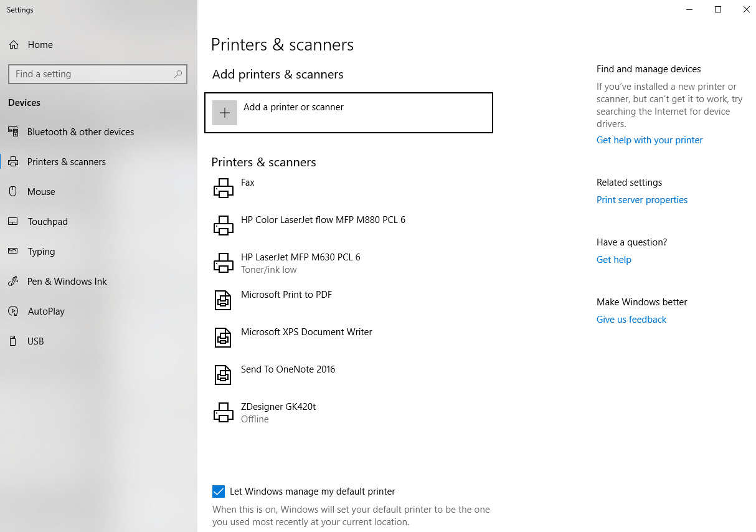The width and height of the screenshot is (756, 532).
Task: Focus the Find a setting search box
Action: [98, 74]
